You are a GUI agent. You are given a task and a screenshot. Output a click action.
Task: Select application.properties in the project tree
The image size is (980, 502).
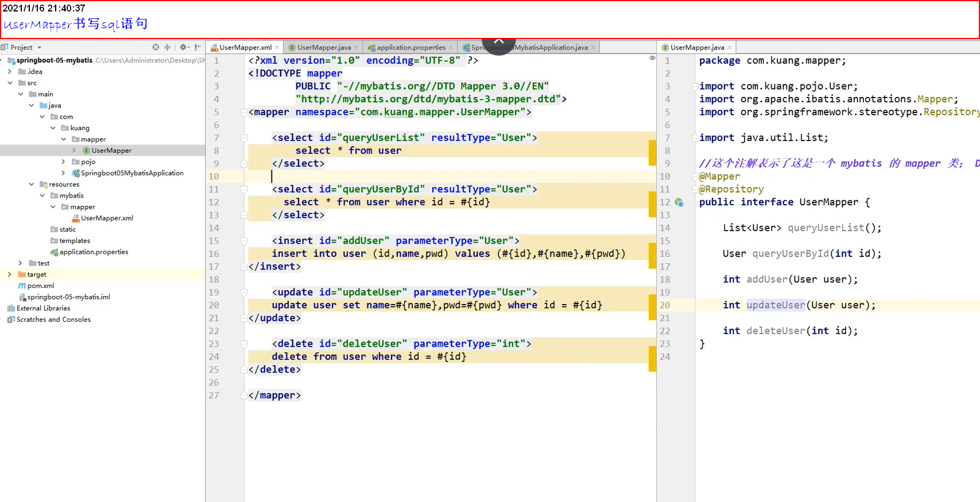(94, 252)
